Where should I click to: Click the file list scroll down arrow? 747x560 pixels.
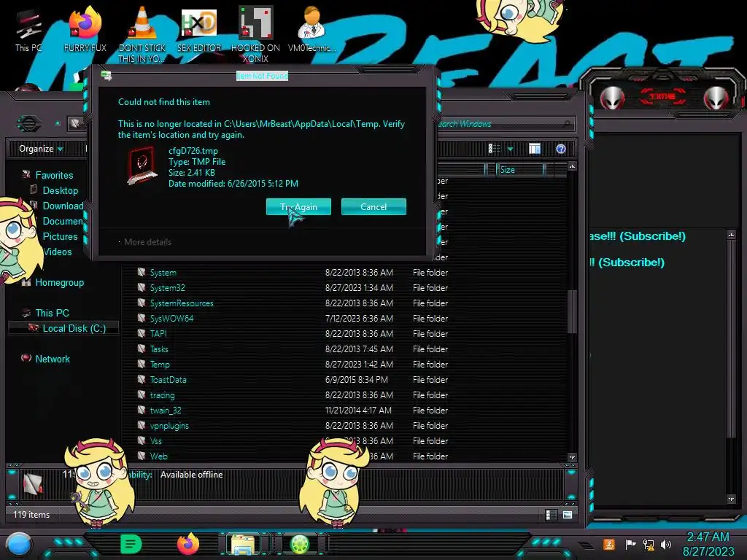[x=572, y=457]
